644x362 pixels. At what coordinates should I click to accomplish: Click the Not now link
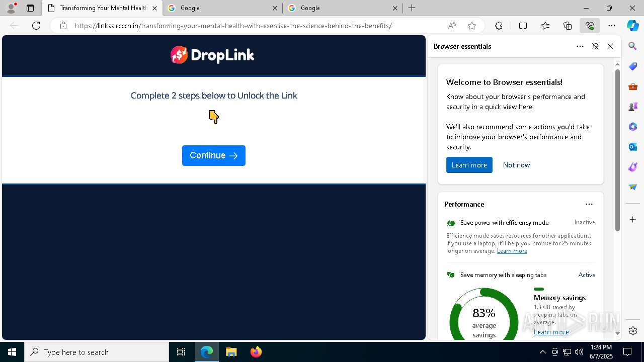click(516, 165)
